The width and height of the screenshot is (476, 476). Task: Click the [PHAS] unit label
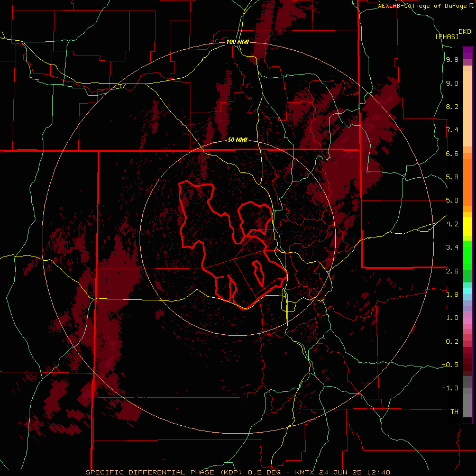point(447,37)
